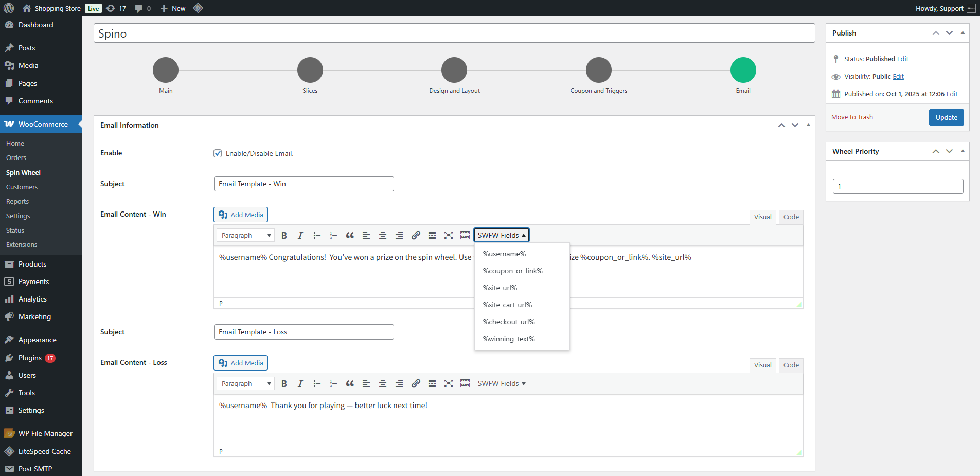The width and height of the screenshot is (980, 476).
Task: Toggle fullscreen in Loss email editor toolbar
Action: click(449, 383)
